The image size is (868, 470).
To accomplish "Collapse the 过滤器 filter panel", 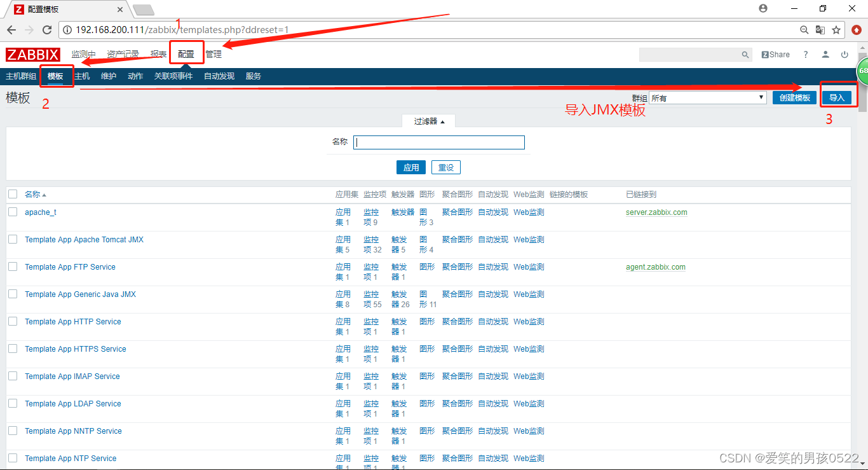I will 428,120.
